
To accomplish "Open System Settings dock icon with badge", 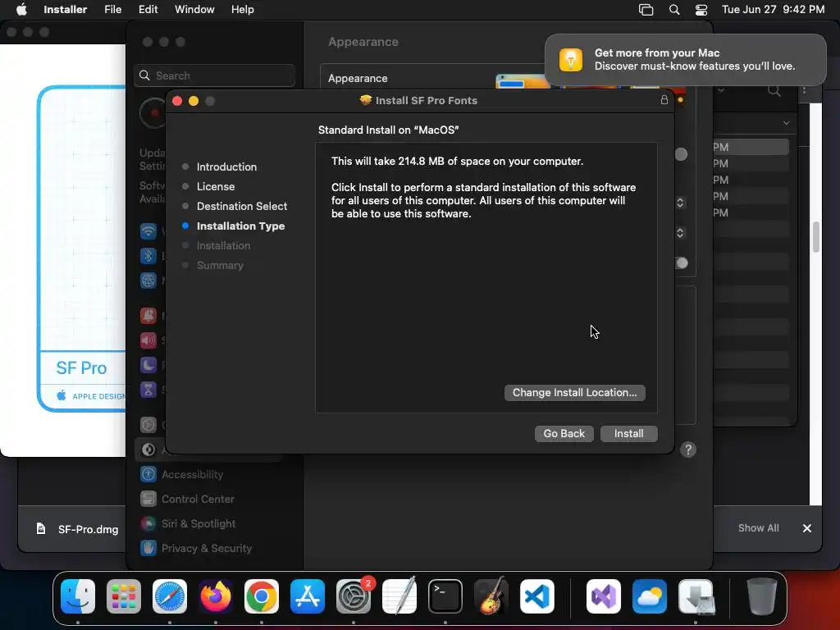I will 354,596.
